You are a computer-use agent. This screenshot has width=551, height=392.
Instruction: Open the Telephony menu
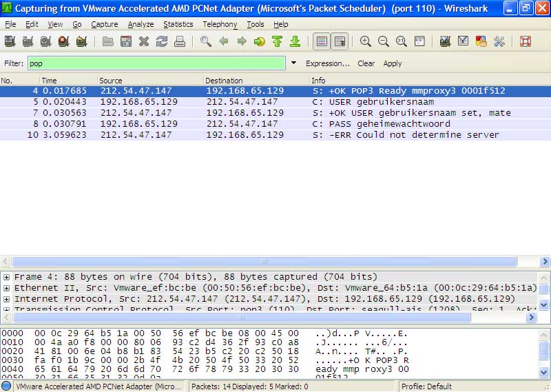(220, 24)
